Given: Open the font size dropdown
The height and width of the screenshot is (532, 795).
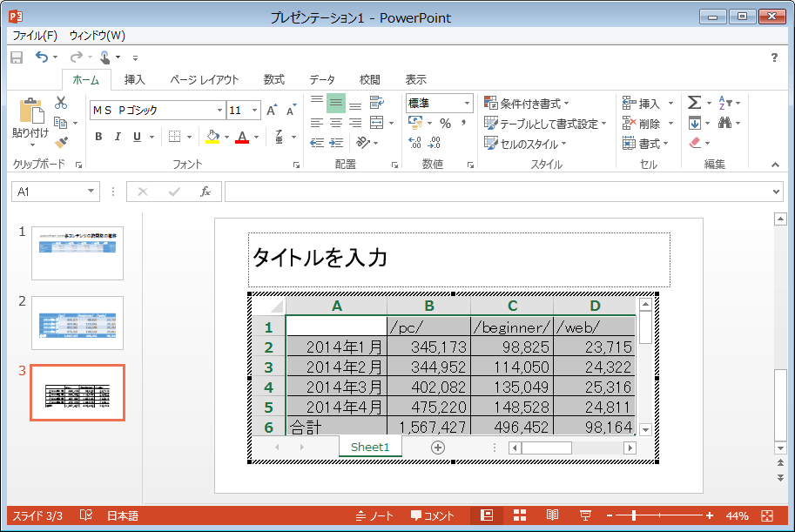Looking at the screenshot, I should 254,110.
